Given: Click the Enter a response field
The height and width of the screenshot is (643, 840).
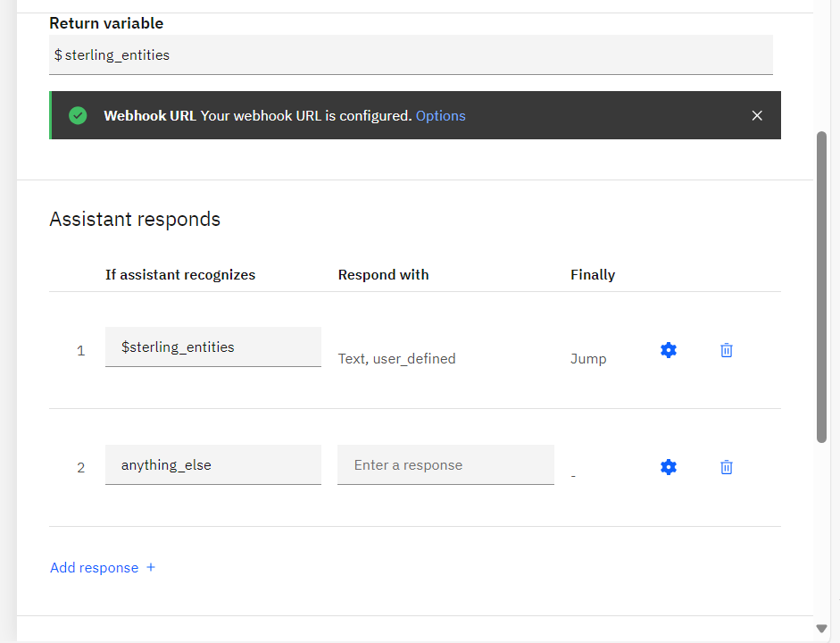Looking at the screenshot, I should coord(445,464).
